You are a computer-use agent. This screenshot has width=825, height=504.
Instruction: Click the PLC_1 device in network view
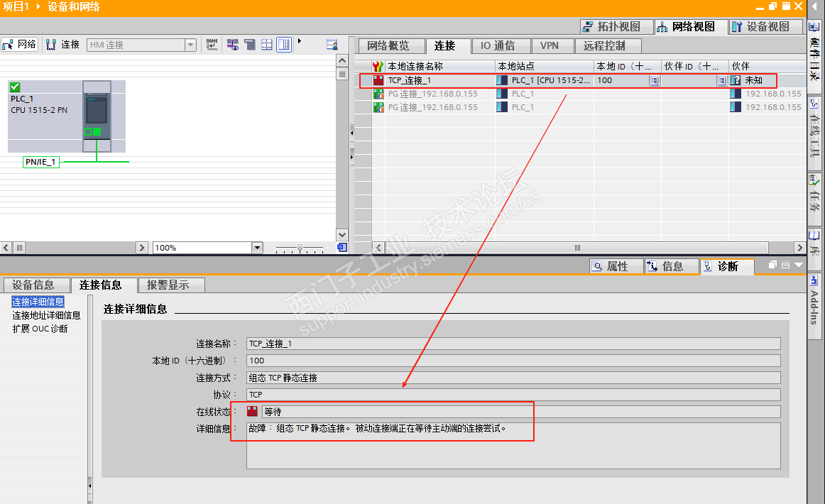(x=67, y=116)
